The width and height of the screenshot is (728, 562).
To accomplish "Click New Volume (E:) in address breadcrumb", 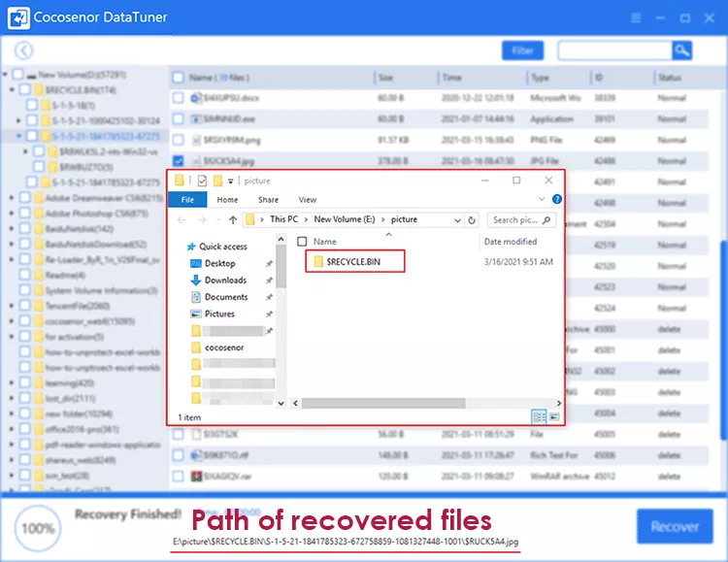I will click(345, 219).
